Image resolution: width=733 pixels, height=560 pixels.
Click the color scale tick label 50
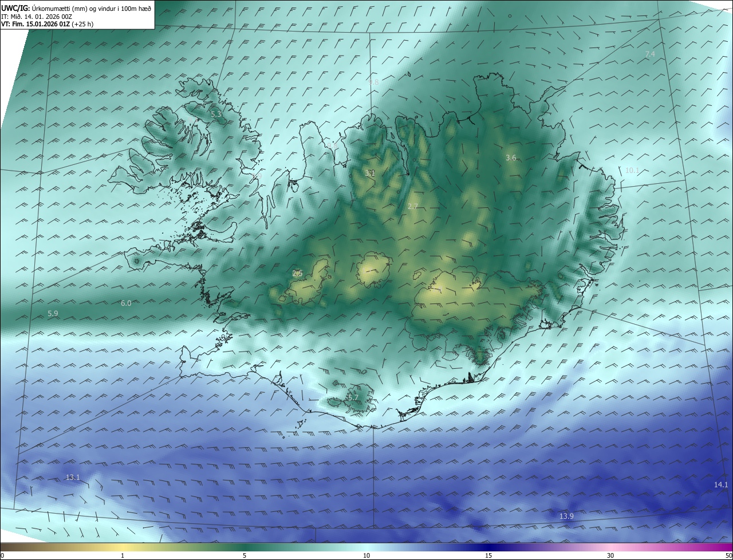click(728, 555)
